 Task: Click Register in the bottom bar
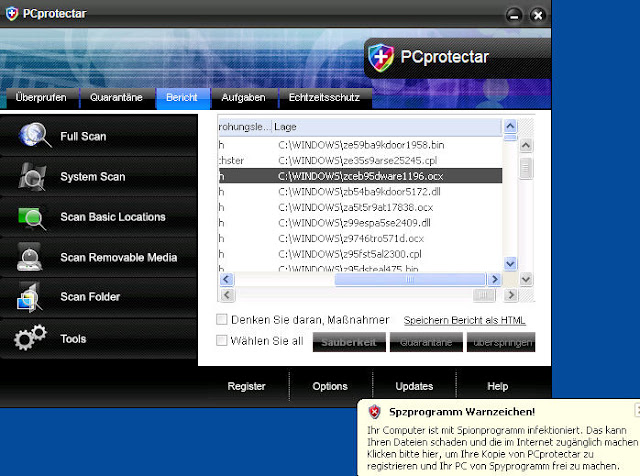coord(246,386)
